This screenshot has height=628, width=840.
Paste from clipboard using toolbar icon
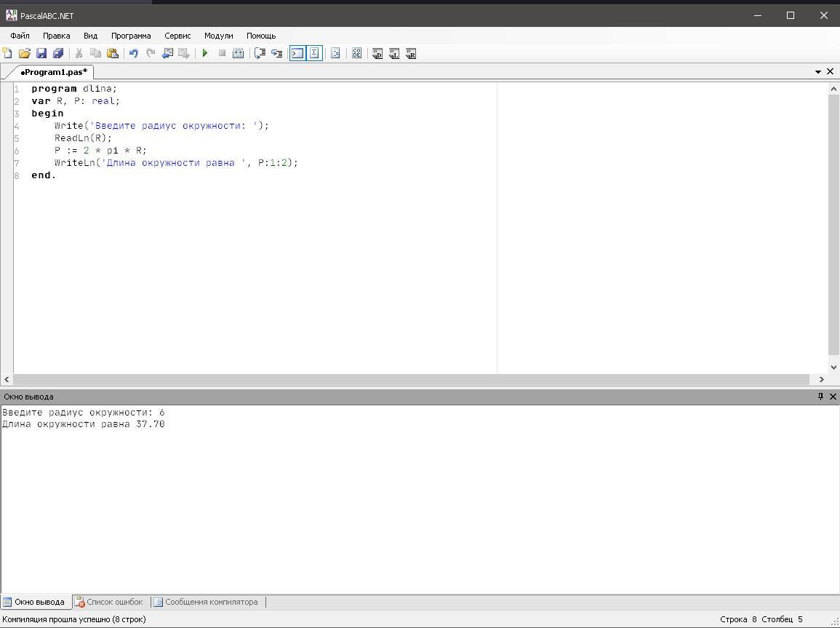pos(112,53)
